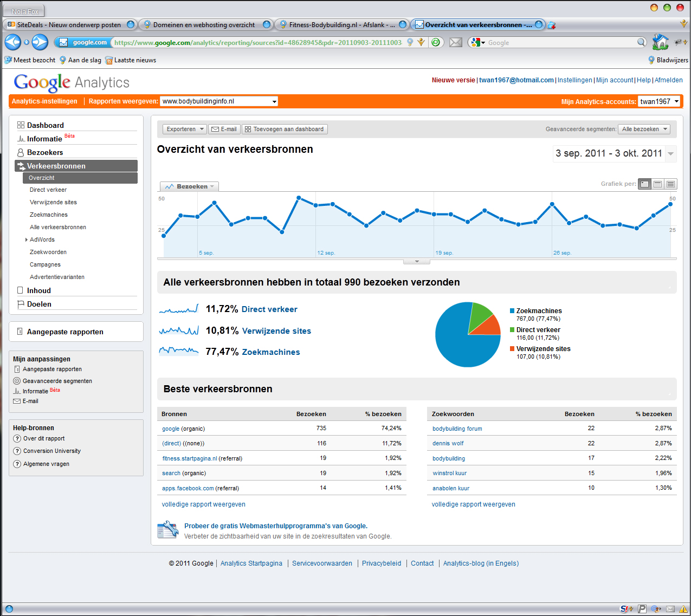This screenshot has width=691, height=616.
Task: Open volledige rapport weergeven under Bronnen
Action: [x=203, y=504]
